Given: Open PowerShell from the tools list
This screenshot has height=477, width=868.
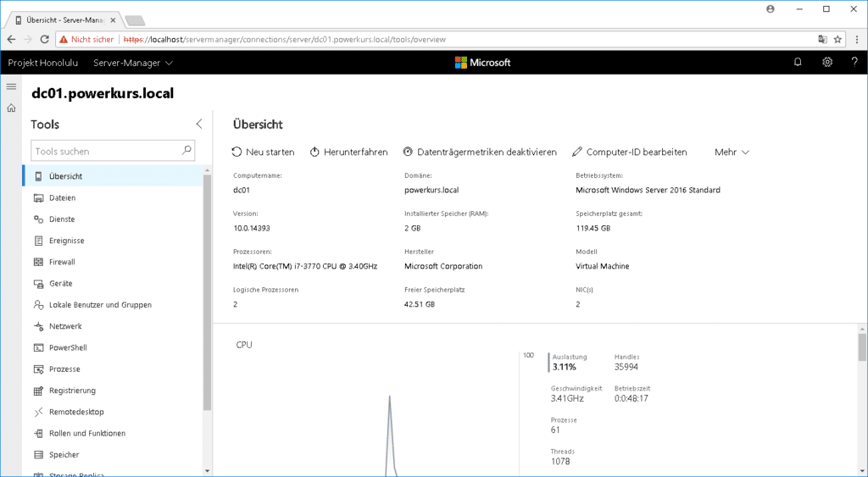Looking at the screenshot, I should [x=68, y=347].
